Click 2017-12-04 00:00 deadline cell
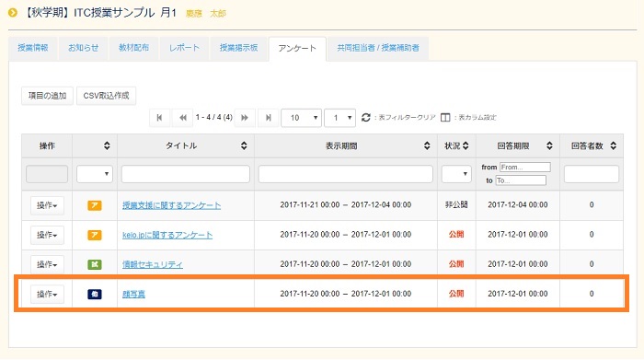The height and width of the screenshot is (360, 644). (x=517, y=204)
